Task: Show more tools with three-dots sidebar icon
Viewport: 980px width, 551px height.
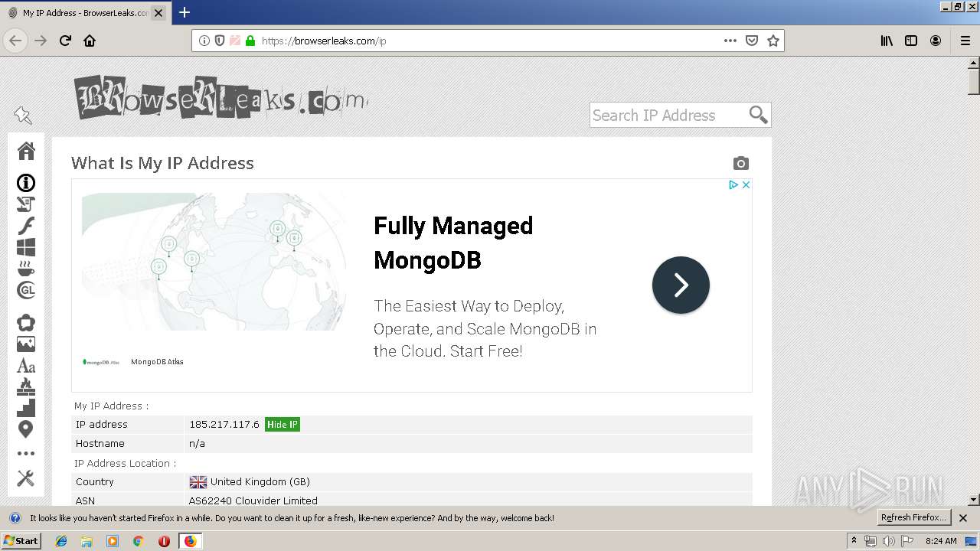Action: point(26,454)
